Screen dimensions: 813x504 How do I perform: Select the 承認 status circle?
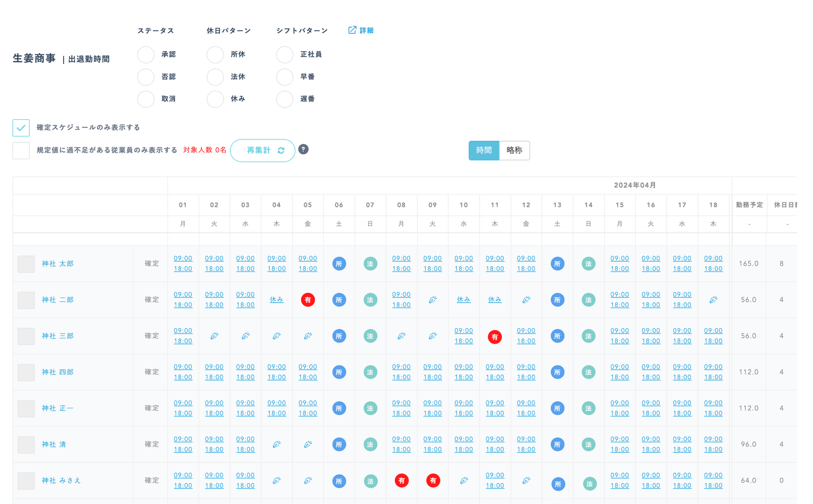click(146, 55)
